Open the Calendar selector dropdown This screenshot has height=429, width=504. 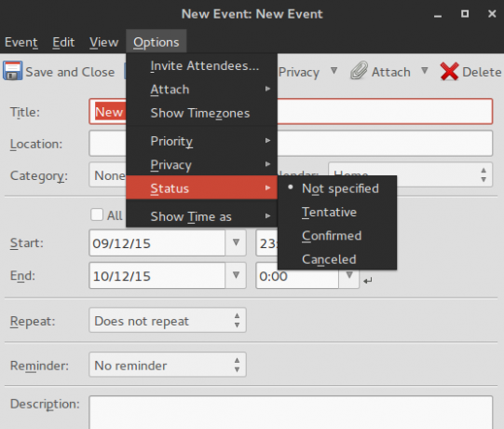[x=410, y=174]
